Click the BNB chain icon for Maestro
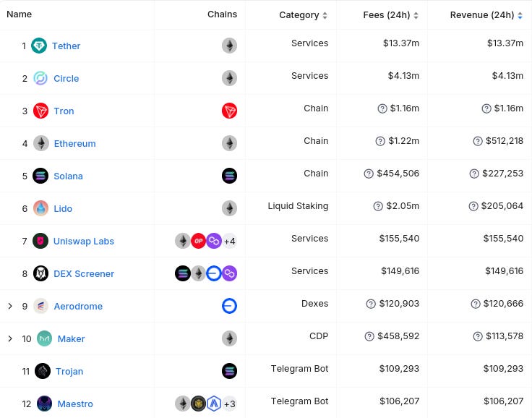This screenshot has width=532, height=418. click(x=199, y=404)
